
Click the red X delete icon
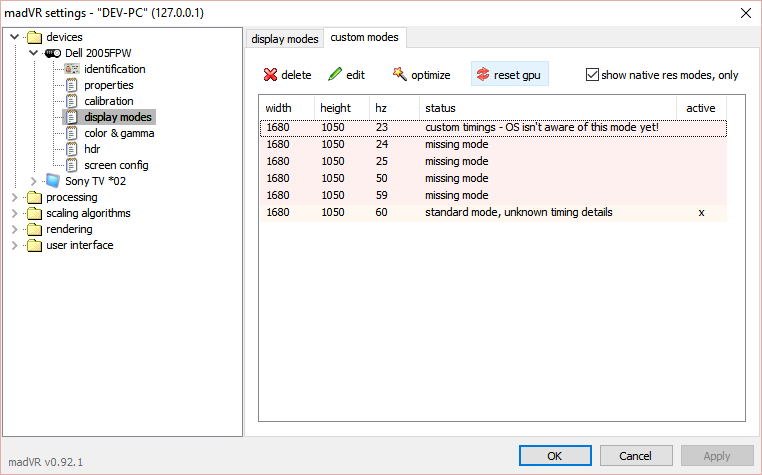click(x=270, y=75)
